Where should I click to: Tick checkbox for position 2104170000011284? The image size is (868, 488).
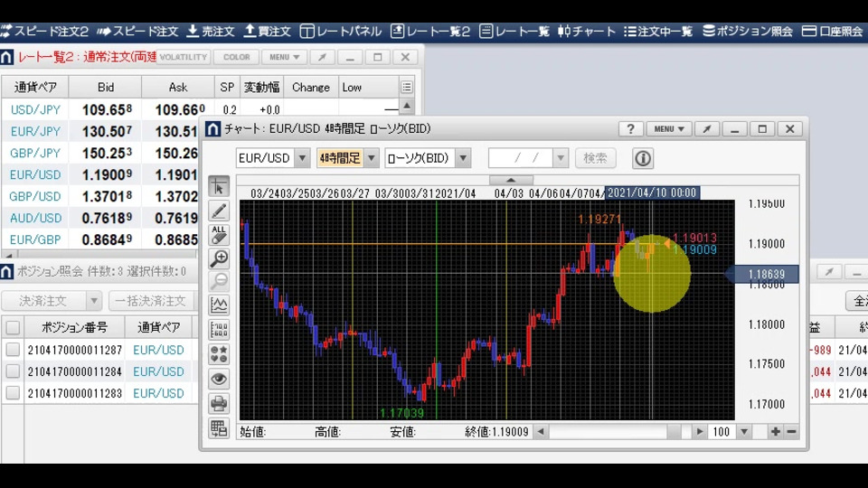[13, 371]
